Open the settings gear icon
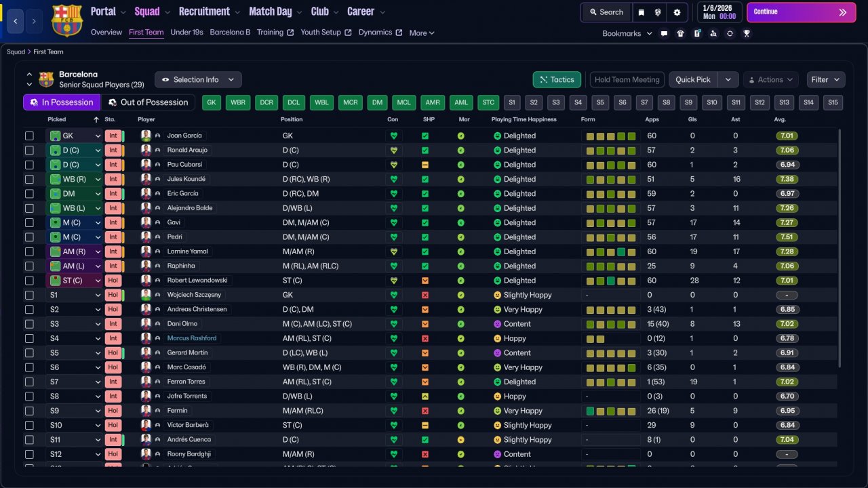Screen dimensions: 868x488 (x=677, y=12)
